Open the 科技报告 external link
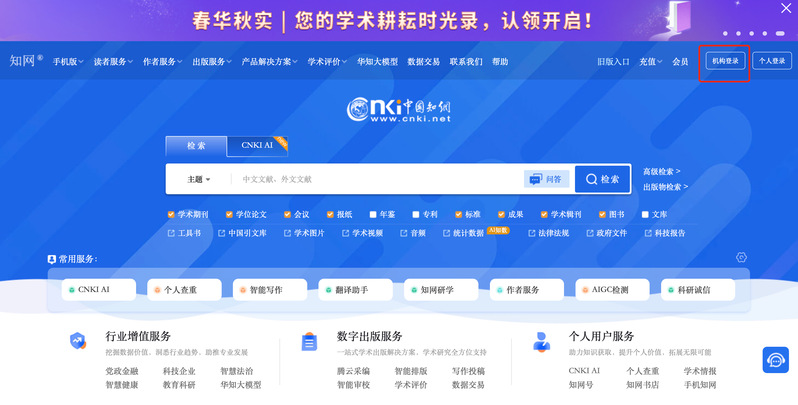798x405 pixels. point(665,233)
